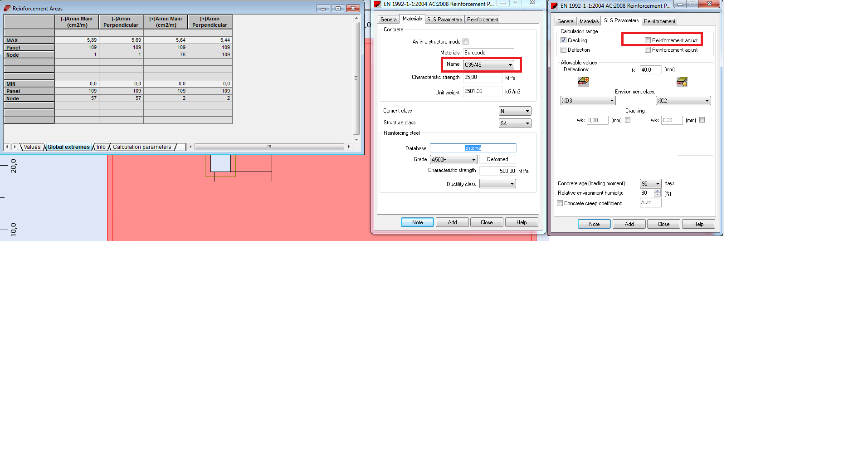Select the Calculation parameters tab
Viewport: 868px width, 452px height.
pyautogui.click(x=142, y=147)
